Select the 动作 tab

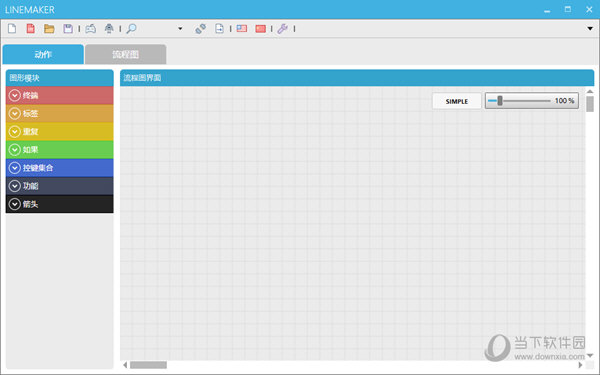pos(43,54)
